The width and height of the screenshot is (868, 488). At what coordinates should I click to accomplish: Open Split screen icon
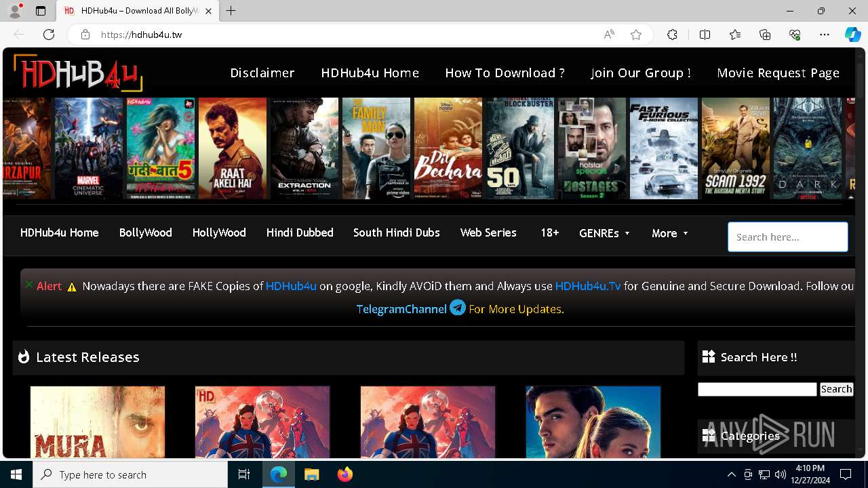point(705,35)
